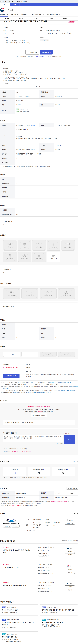The height and width of the screenshot is (644, 78).
Task: Switch to the 개인 user mode
Action: (5, 4)
